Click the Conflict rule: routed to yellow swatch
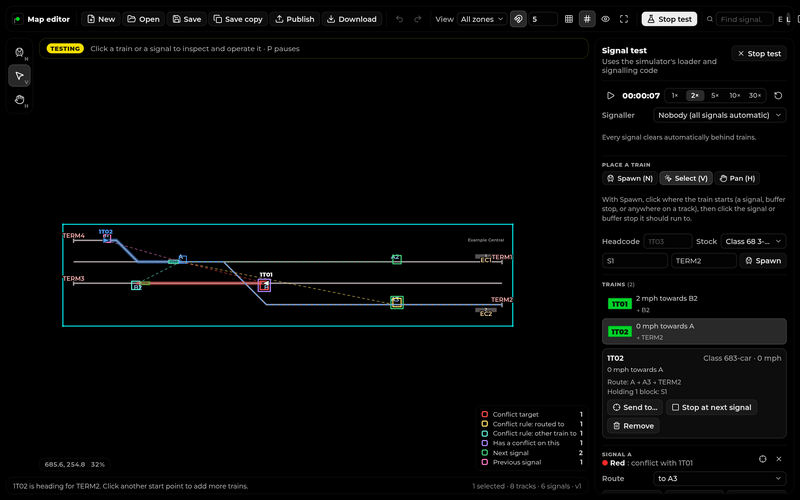800x500 pixels. click(x=485, y=424)
